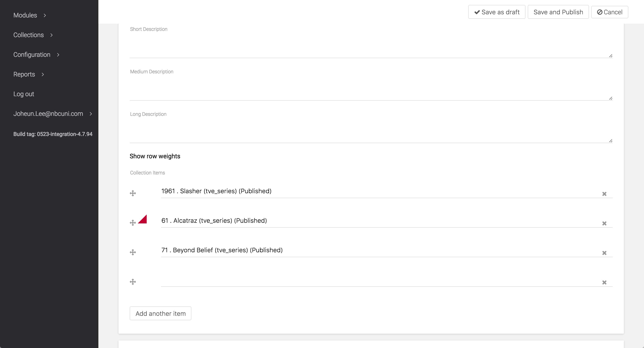Open Joheun.Lee@nbcuni.com account menu
Screen dimensions: 644x348
48,114
